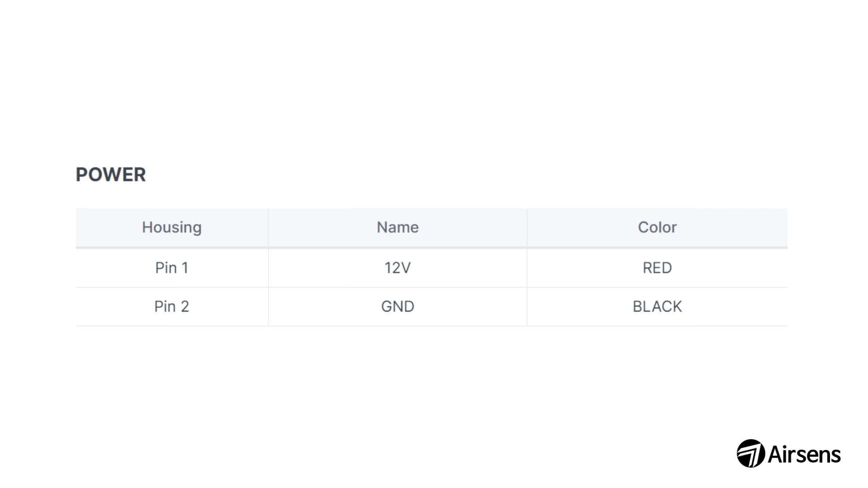868x488 pixels.
Task: Click the digit 2 in Pin 2
Action: [184, 307]
